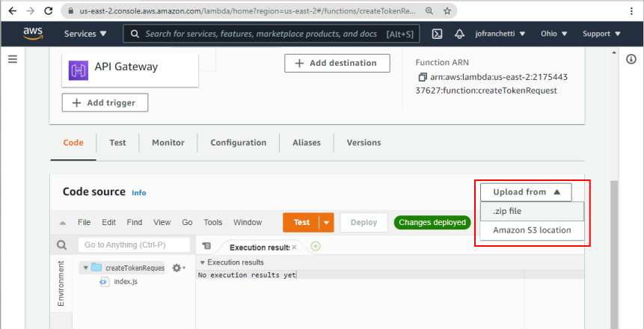Viewport: 644px width, 329px height.
Task: Select the Amazon S3 location option
Action: pyautogui.click(x=533, y=230)
